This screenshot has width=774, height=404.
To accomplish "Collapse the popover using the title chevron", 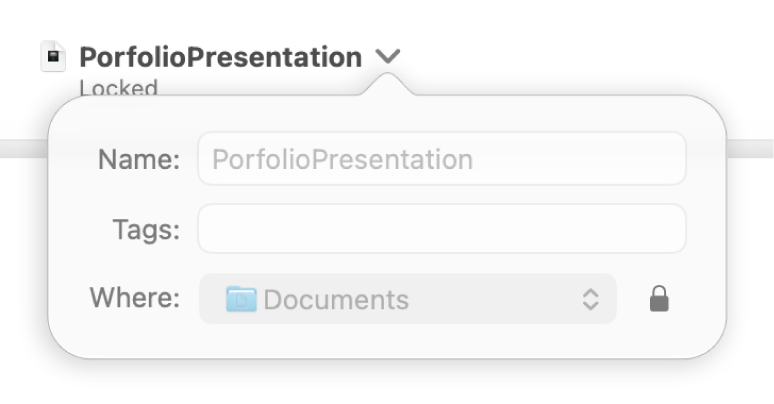I will (388, 57).
